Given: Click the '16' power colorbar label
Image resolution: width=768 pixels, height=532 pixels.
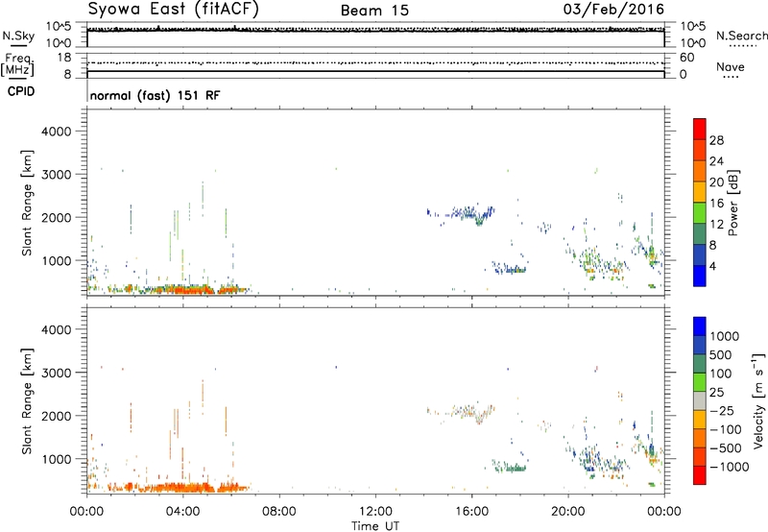Looking at the screenshot, I should pyautogui.click(x=716, y=204).
